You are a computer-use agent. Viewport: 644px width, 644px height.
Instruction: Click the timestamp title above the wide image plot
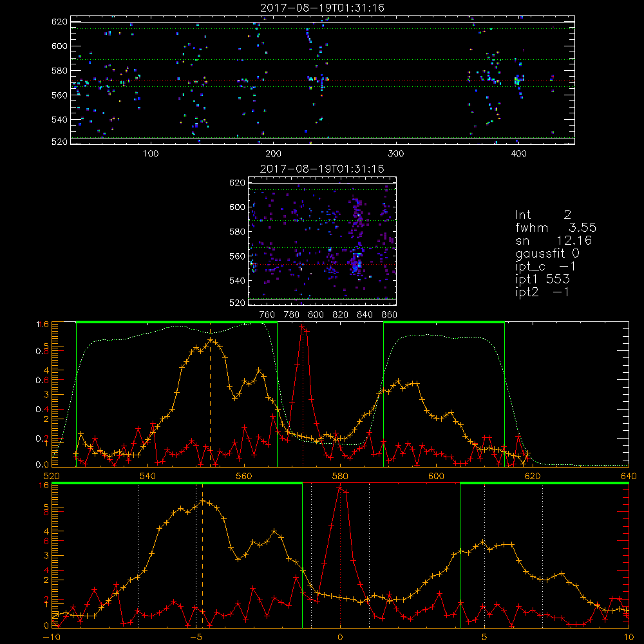(323, 8)
